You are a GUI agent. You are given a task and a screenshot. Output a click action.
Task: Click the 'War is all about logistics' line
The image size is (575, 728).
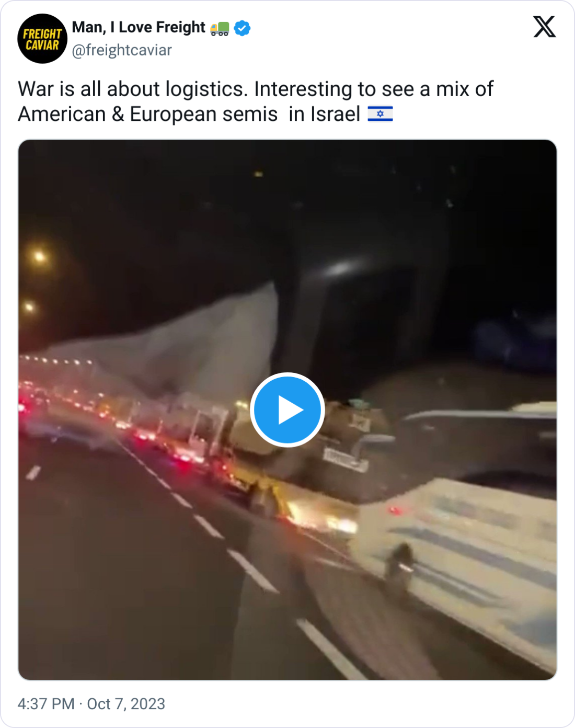coord(133,89)
